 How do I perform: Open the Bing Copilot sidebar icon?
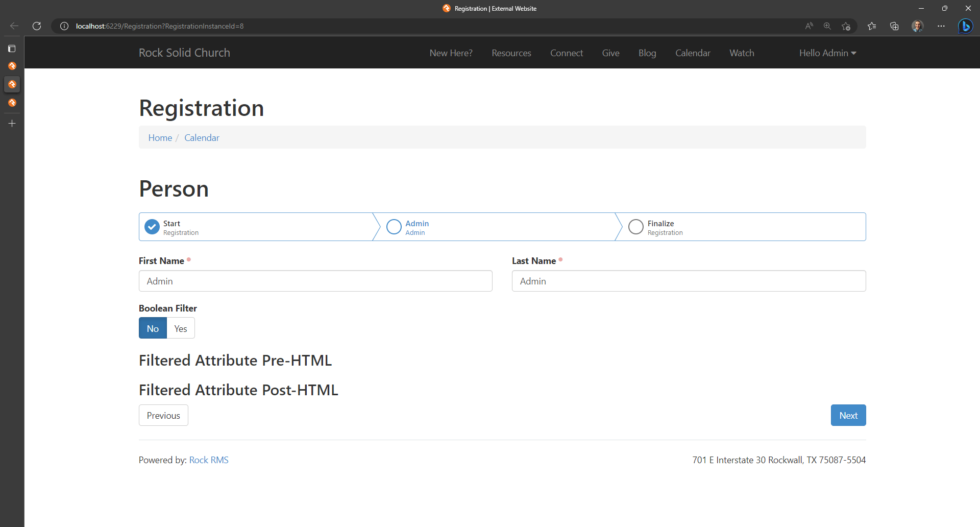(966, 26)
